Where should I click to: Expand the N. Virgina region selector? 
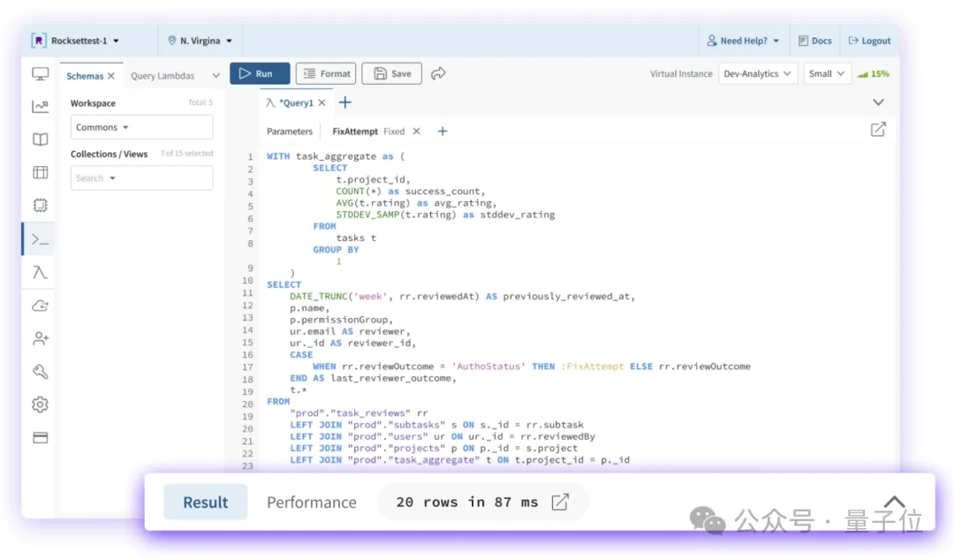click(201, 41)
